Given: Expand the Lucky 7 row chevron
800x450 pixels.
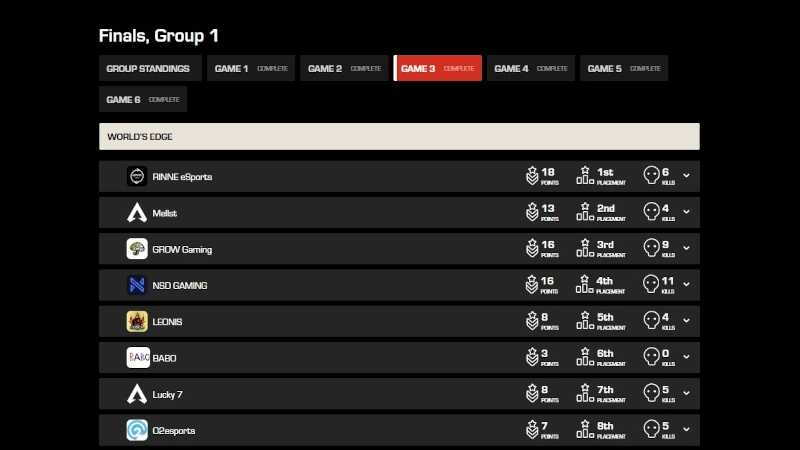Looking at the screenshot, I should [x=686, y=393].
